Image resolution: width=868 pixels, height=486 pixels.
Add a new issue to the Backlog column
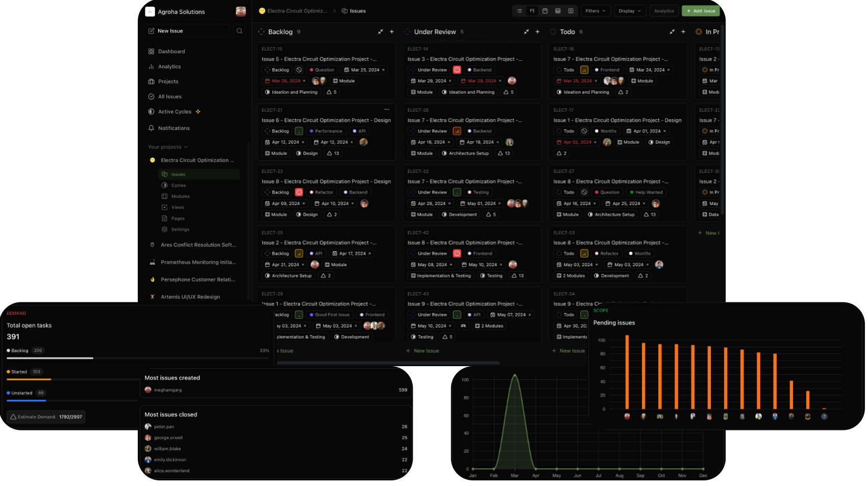(392, 32)
